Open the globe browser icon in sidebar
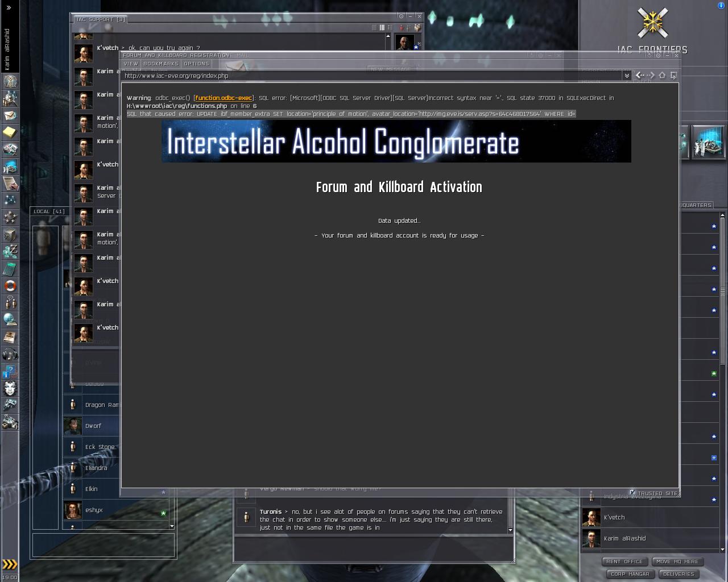 tap(10, 319)
